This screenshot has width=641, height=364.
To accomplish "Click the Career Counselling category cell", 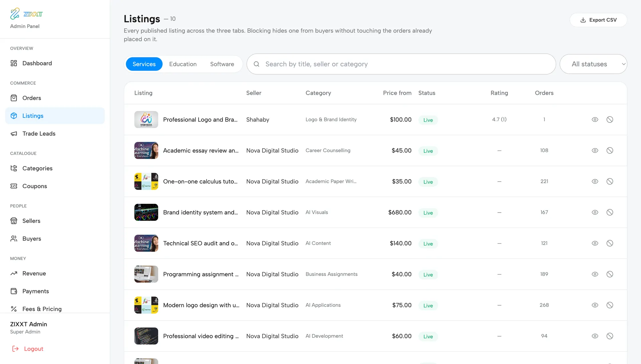I will pyautogui.click(x=328, y=150).
